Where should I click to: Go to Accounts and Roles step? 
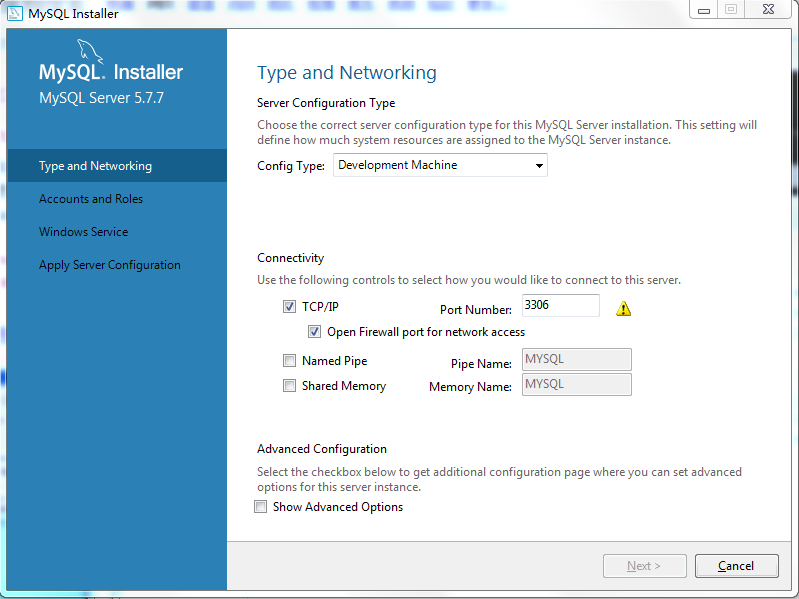[91, 199]
